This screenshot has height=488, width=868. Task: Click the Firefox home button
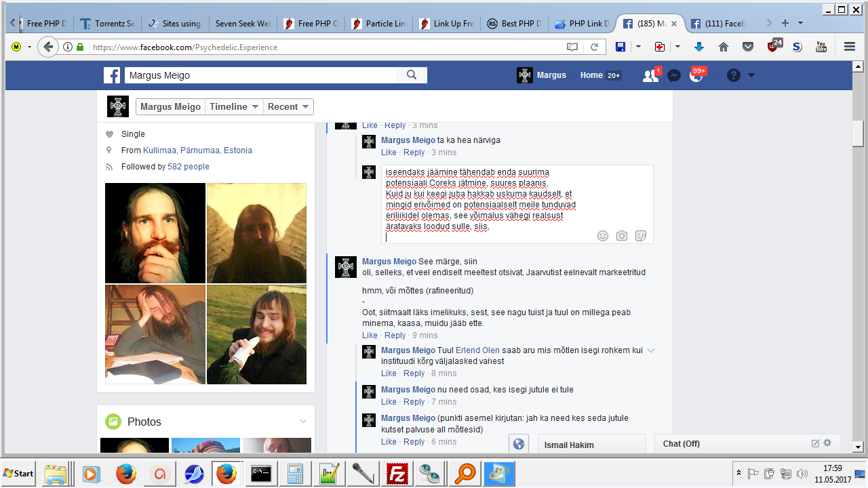pyautogui.click(x=724, y=47)
